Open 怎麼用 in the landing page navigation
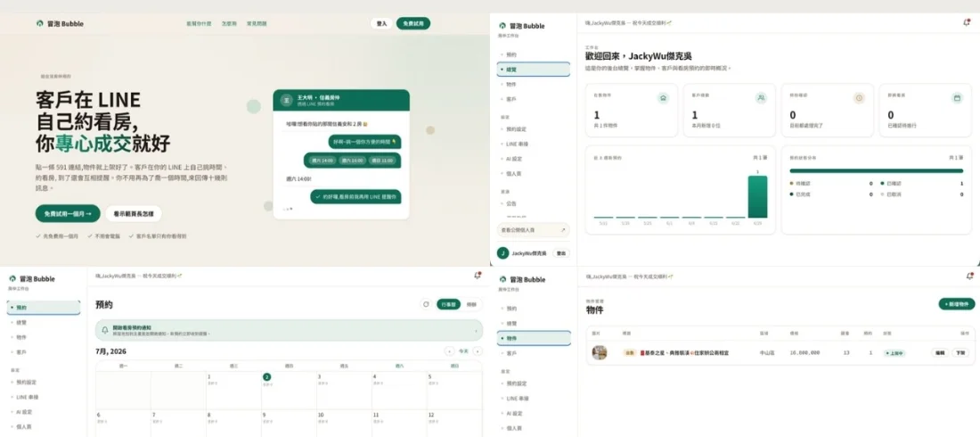Viewport: 980px width, 437px height. coord(229,24)
